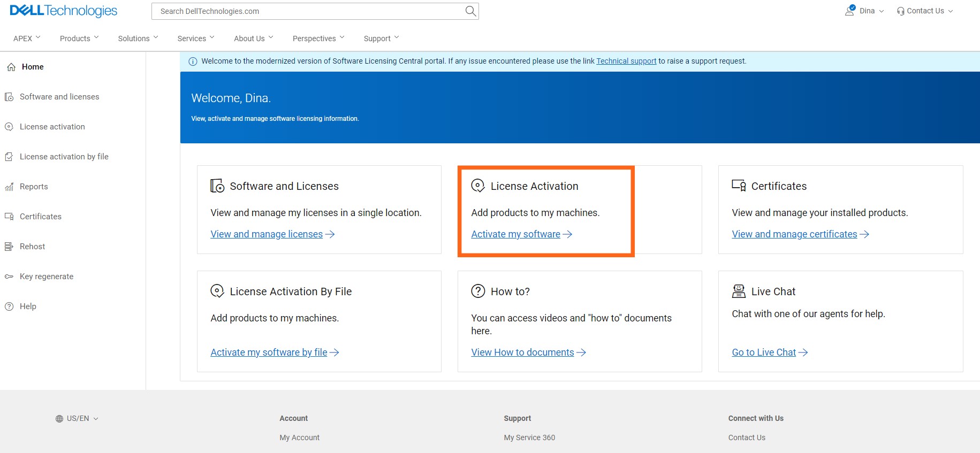Click the Home icon in sidebar
The height and width of the screenshot is (453, 980).
(x=11, y=67)
